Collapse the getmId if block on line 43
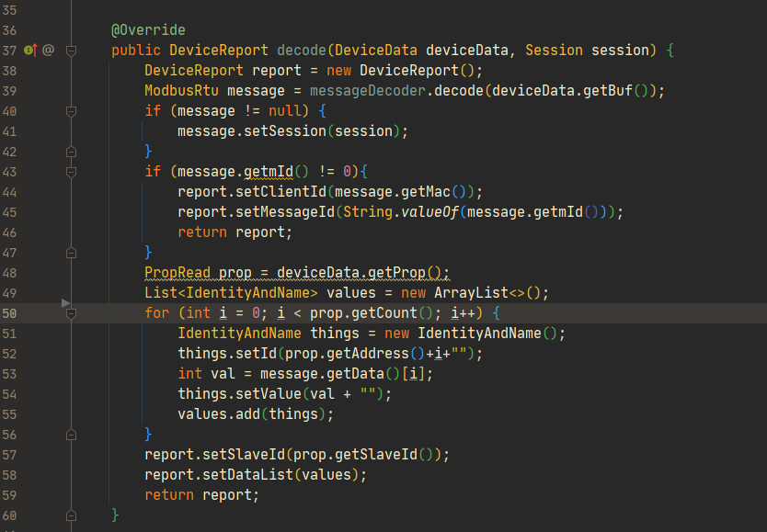 (x=71, y=172)
